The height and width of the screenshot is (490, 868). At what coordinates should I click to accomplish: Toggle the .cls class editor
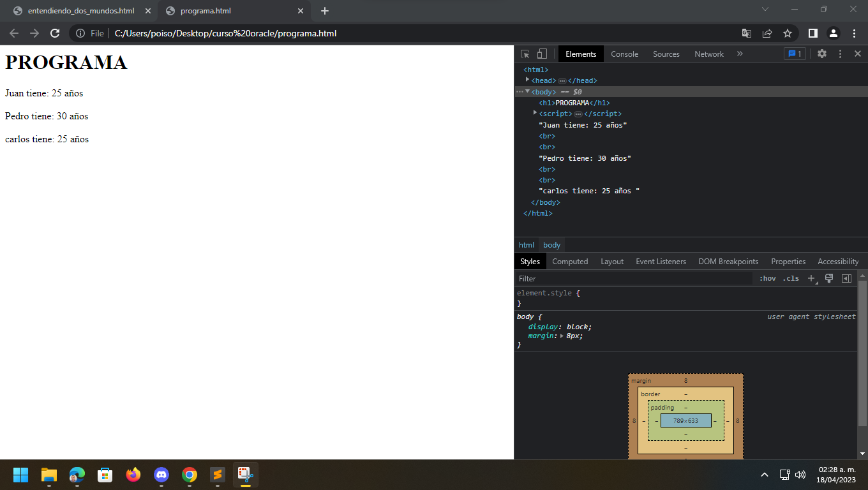[791, 279]
